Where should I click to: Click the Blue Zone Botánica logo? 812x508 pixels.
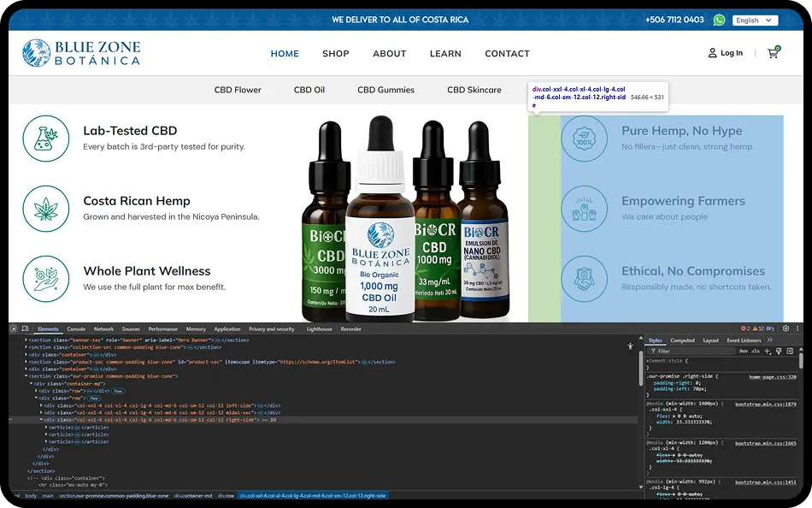[x=81, y=53]
